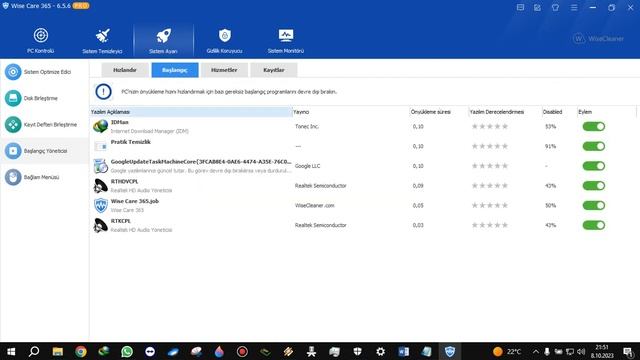Rate RTKCPL using its star rating
Screen dimensions: 640x360
(x=490, y=225)
